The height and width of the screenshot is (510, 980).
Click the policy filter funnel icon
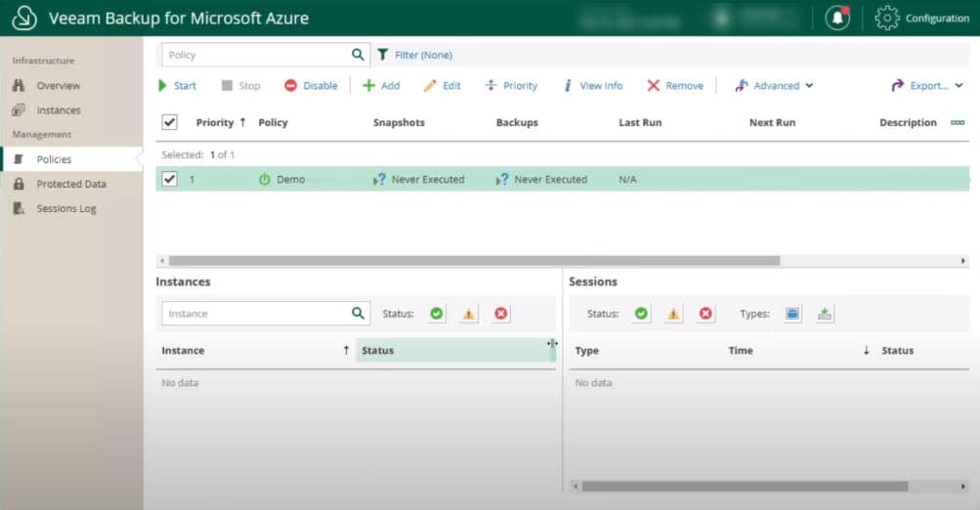coord(382,55)
